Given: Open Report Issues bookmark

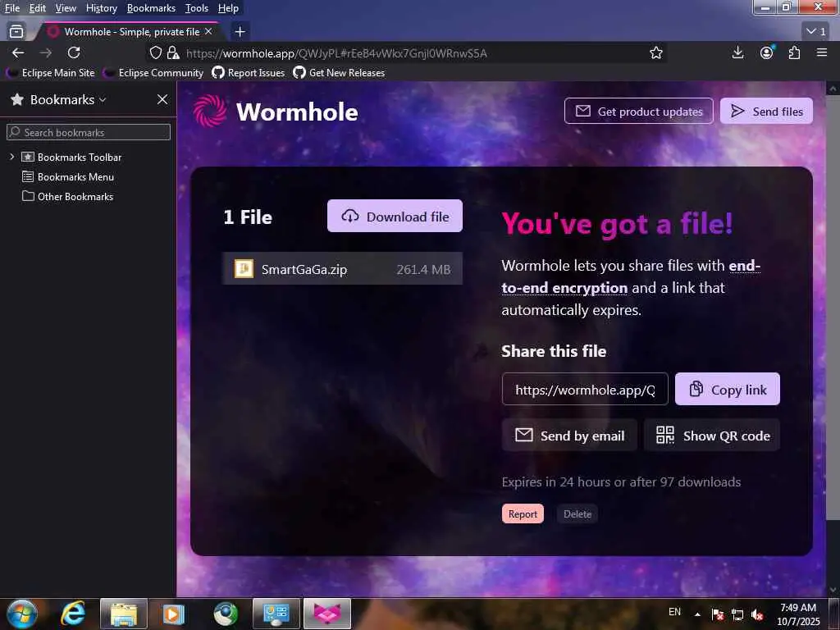Looking at the screenshot, I should pos(248,72).
